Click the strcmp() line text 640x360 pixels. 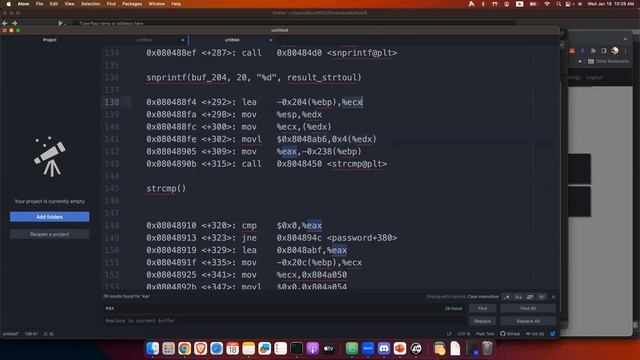[x=166, y=188]
